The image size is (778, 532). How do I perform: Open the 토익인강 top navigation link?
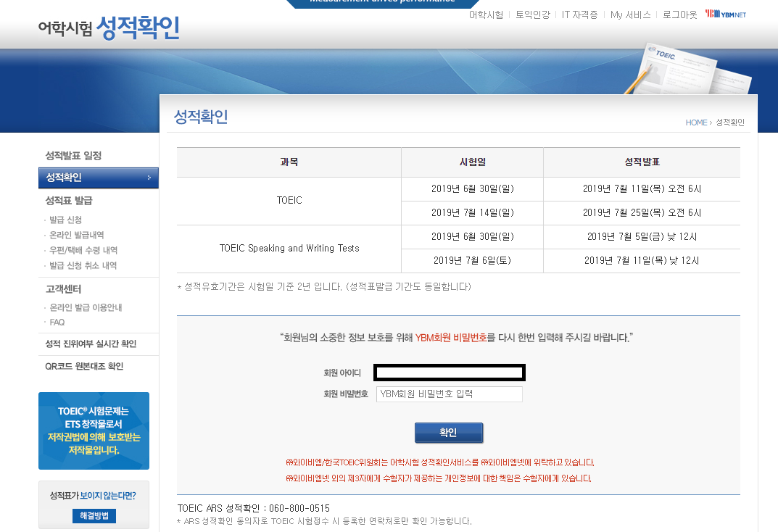tap(533, 15)
